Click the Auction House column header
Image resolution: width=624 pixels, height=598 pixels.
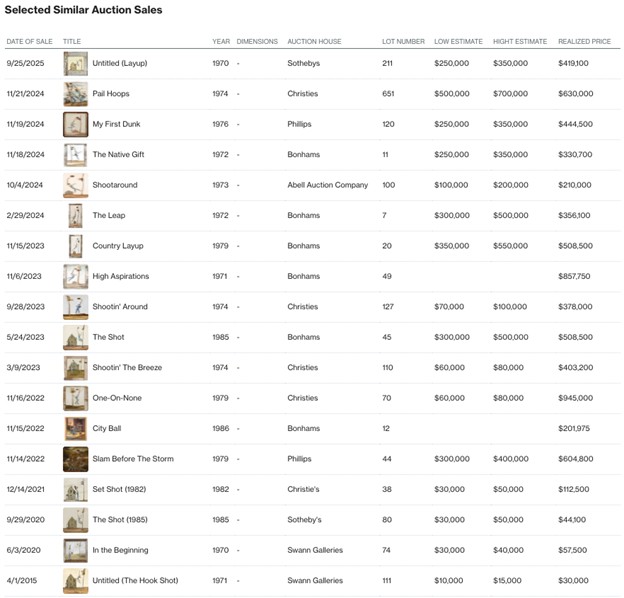point(314,42)
